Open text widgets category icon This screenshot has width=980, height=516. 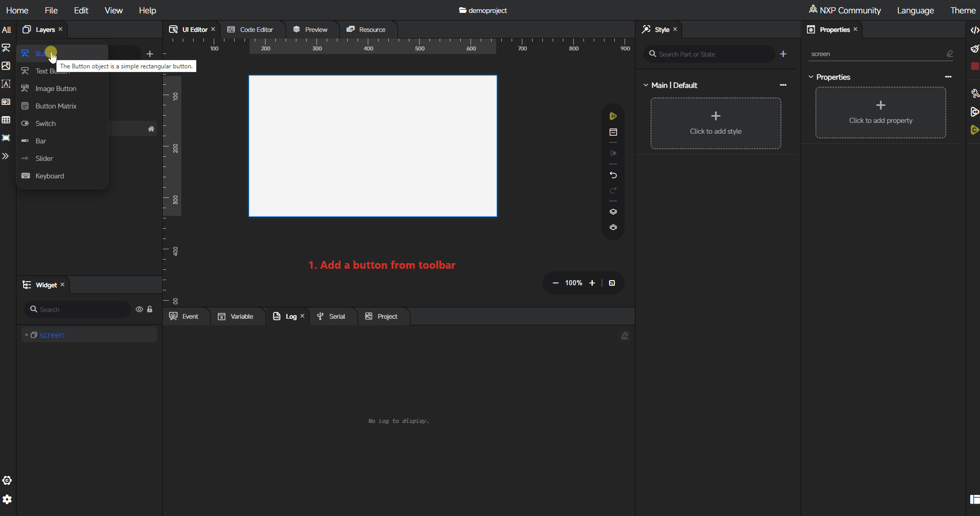point(6,84)
